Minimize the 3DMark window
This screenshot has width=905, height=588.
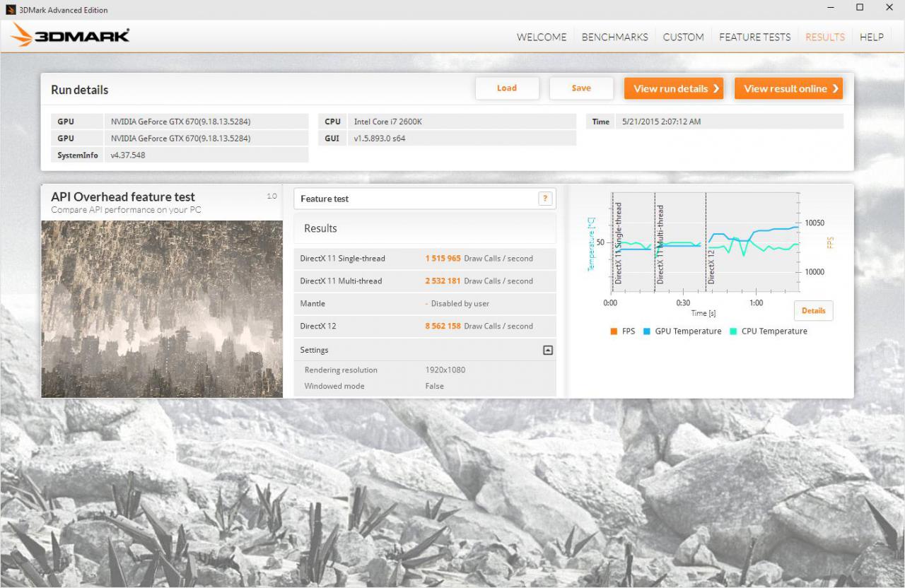pyautogui.click(x=829, y=8)
